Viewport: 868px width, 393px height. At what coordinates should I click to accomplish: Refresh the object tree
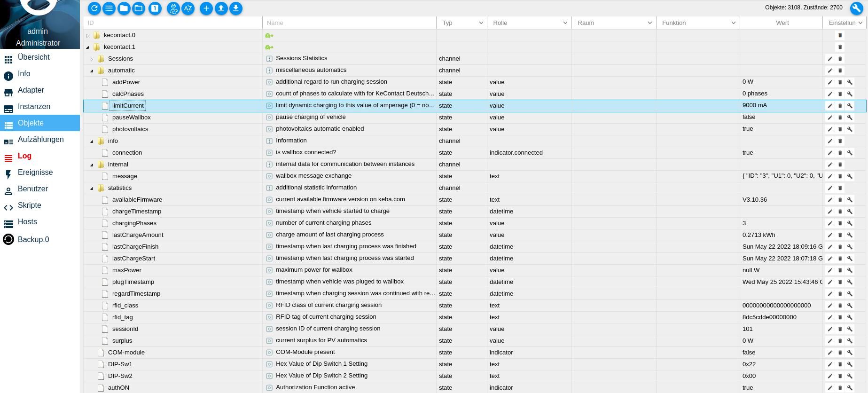(x=94, y=8)
